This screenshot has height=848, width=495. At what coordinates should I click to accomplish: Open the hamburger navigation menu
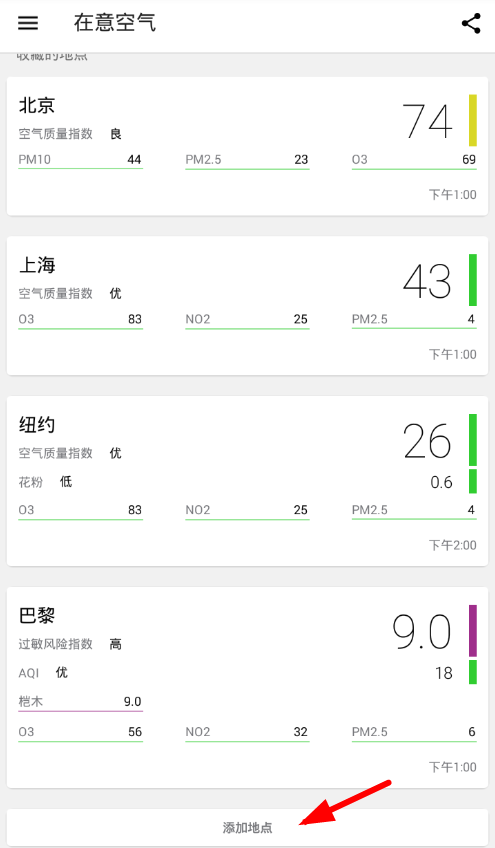click(x=28, y=23)
